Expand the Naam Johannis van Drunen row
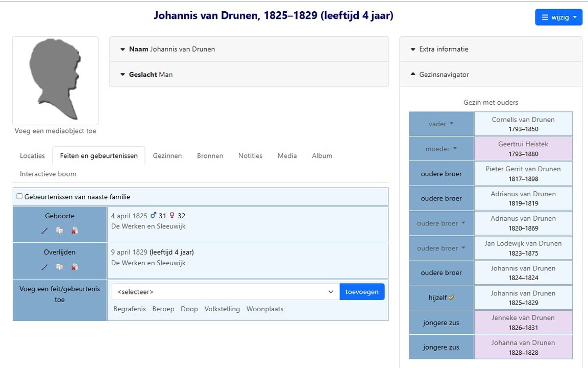Viewport: 588px width, 368px height. 171,49
